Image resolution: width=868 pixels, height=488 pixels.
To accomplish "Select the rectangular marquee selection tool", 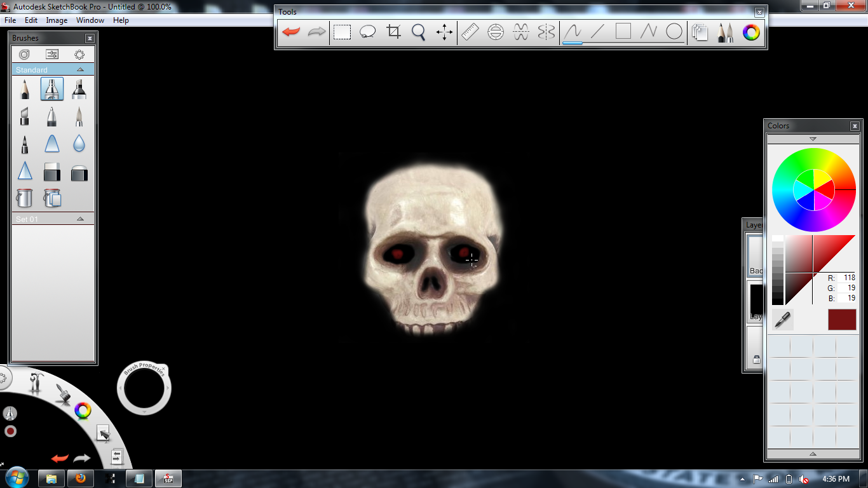I will (342, 32).
